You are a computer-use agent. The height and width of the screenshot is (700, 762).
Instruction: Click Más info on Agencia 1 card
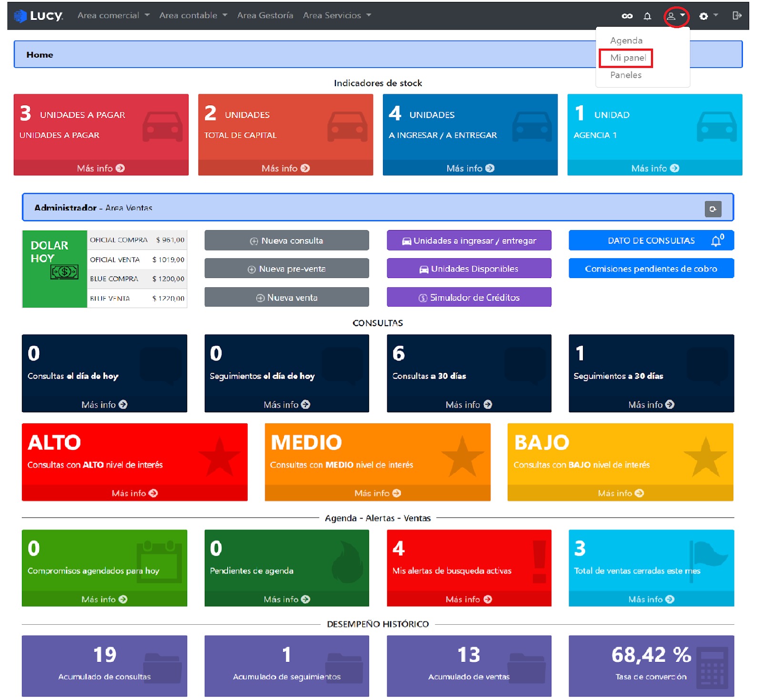pos(655,168)
